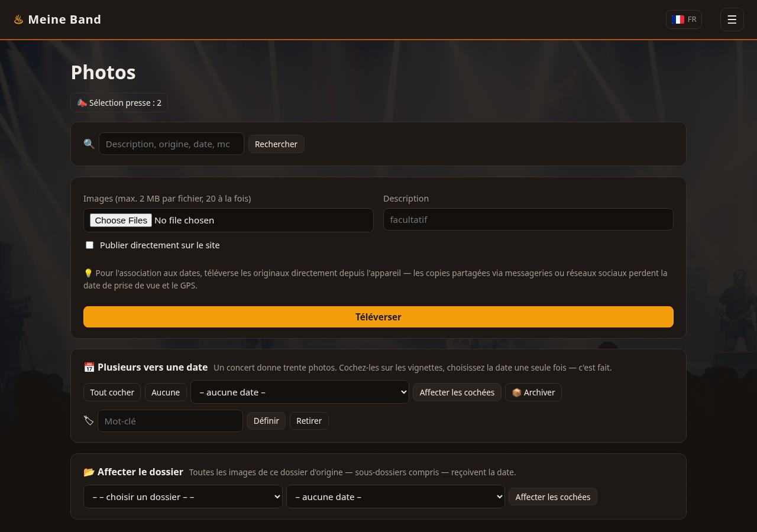This screenshot has height=532, width=757.
Task: Select all thumbnails with Tout cocher
Action: pyautogui.click(x=112, y=392)
